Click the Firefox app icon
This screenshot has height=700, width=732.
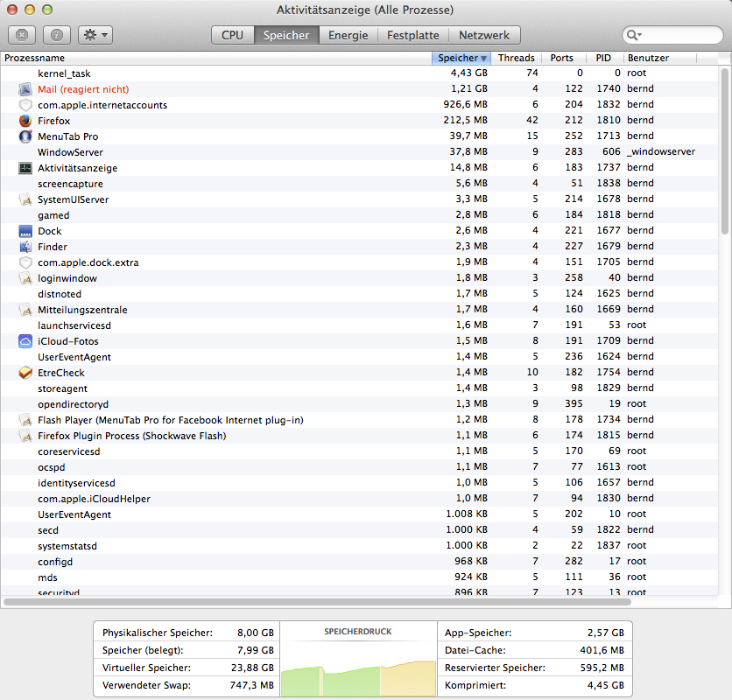(x=25, y=121)
